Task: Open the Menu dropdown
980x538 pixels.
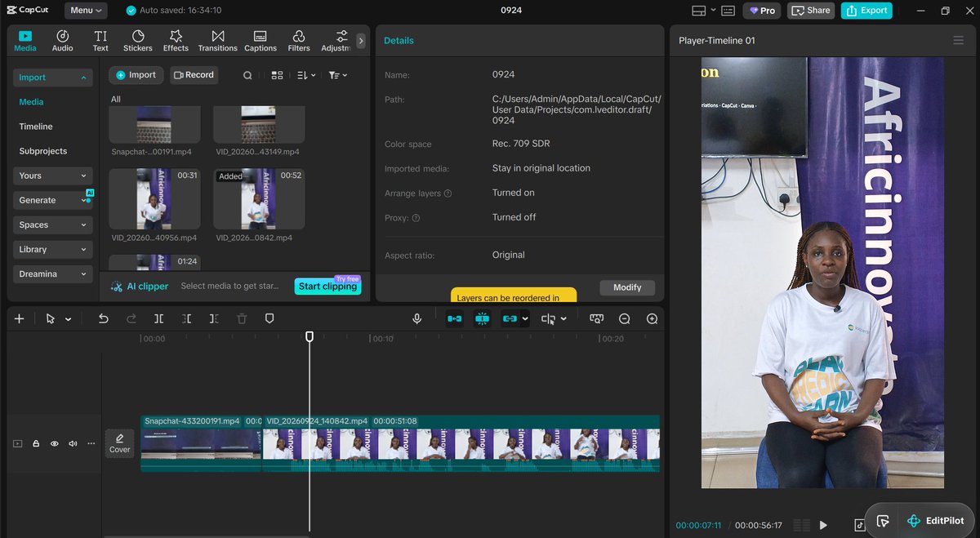Action: click(x=86, y=11)
